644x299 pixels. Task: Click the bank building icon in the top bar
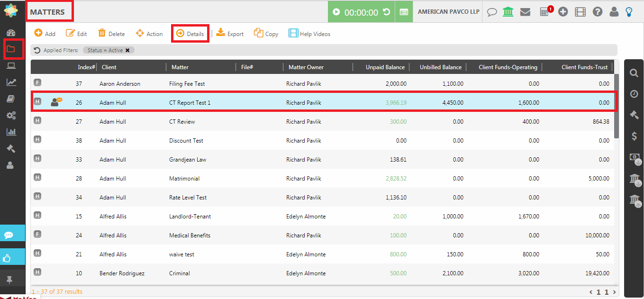508,12
